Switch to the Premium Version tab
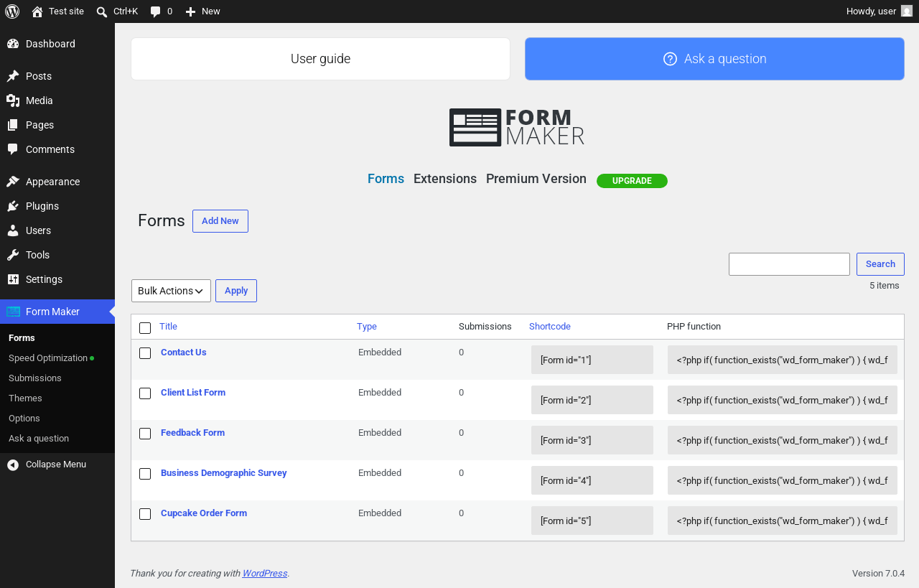Image resolution: width=919 pixels, height=588 pixels. point(536,179)
